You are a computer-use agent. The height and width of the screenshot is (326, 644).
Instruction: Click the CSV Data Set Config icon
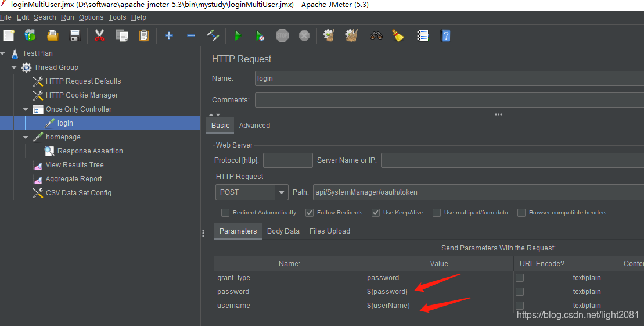click(x=38, y=193)
